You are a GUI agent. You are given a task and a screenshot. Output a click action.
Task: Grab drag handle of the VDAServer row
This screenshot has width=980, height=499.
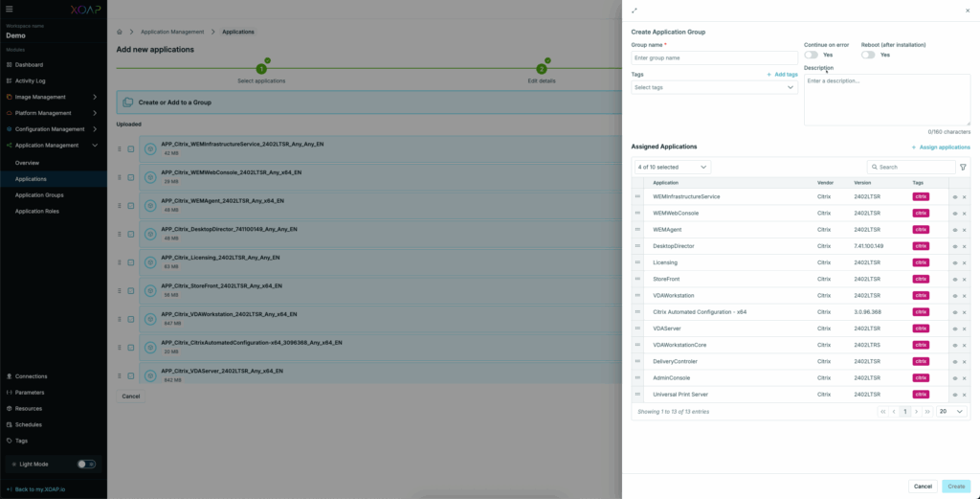pos(637,329)
